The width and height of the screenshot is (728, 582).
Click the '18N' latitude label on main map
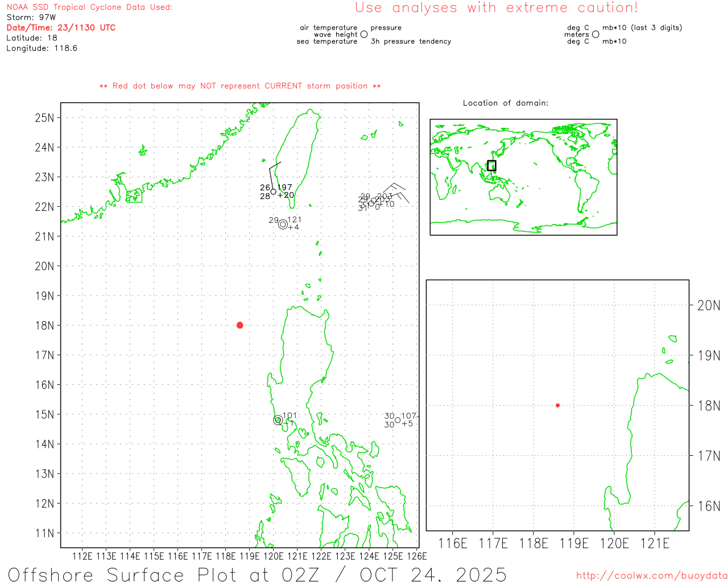44,326
